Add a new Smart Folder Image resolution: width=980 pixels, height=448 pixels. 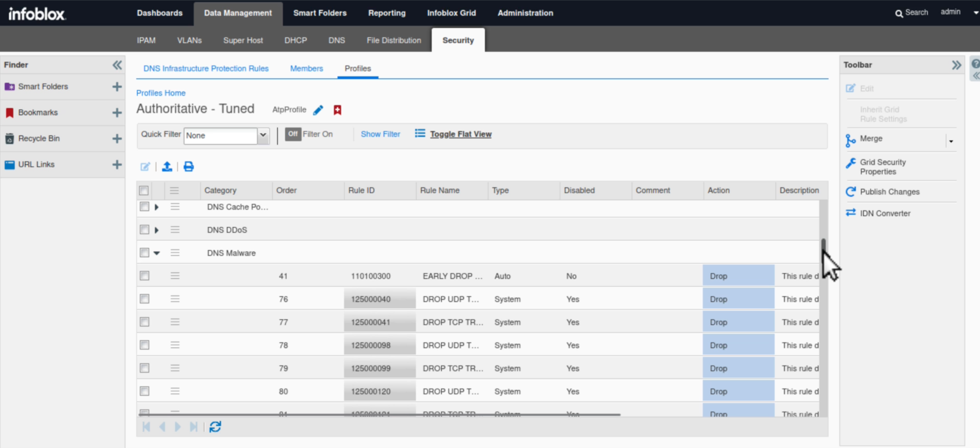tap(117, 86)
